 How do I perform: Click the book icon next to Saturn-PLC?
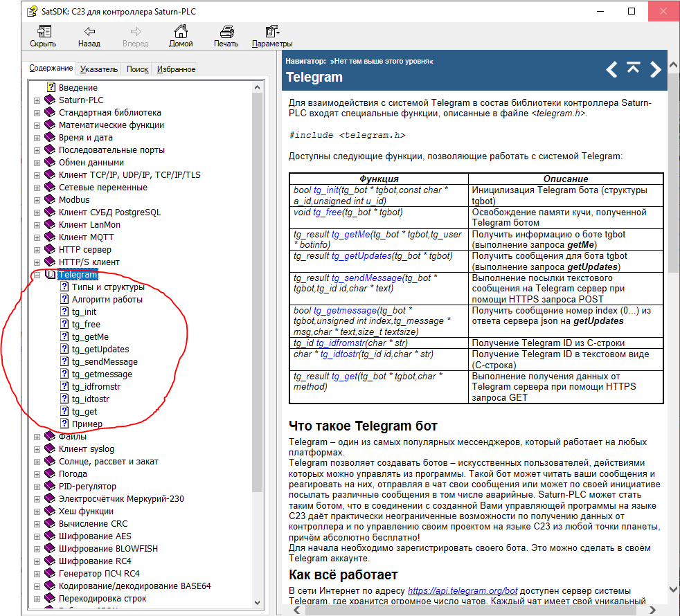[x=51, y=100]
